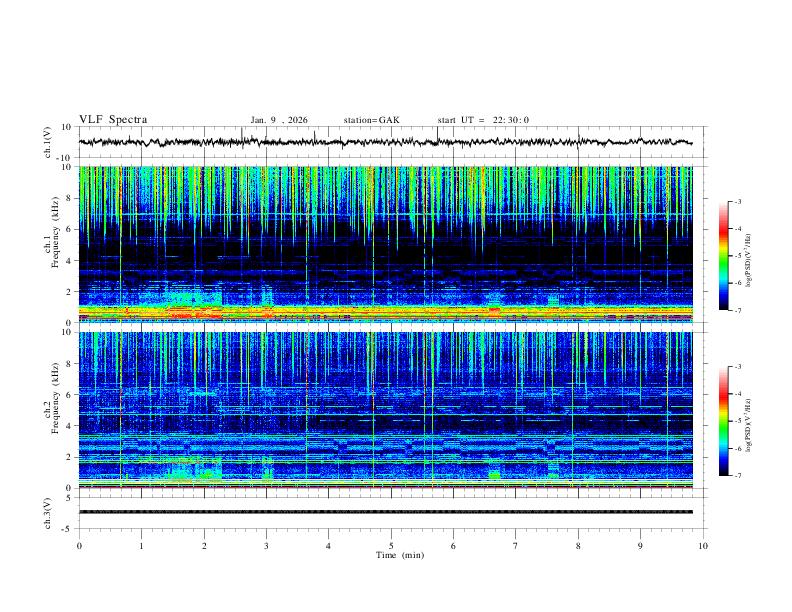Click the ch.2 lower spectrogram color bar
The image size is (792, 612).
pyautogui.click(x=724, y=421)
